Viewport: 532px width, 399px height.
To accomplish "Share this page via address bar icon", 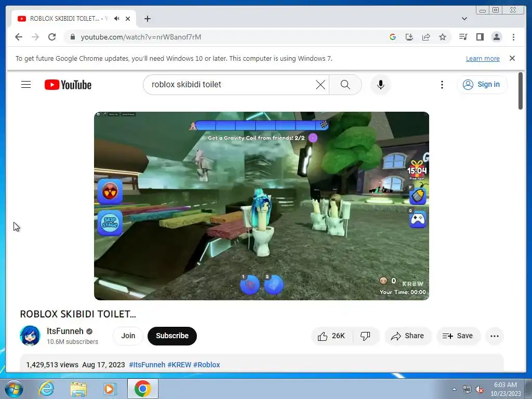I will coord(426,37).
